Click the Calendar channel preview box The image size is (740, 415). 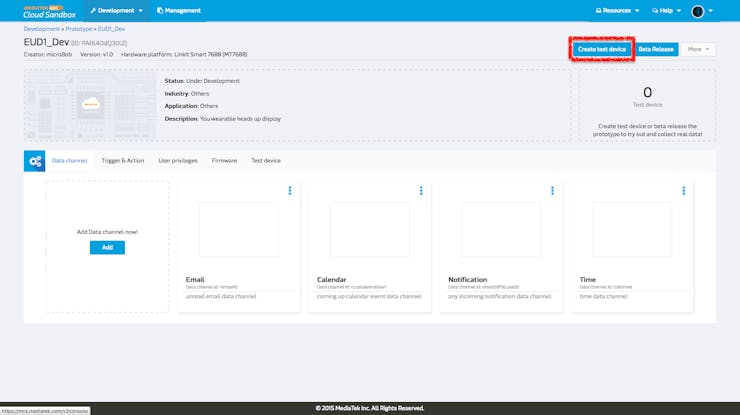pos(370,229)
